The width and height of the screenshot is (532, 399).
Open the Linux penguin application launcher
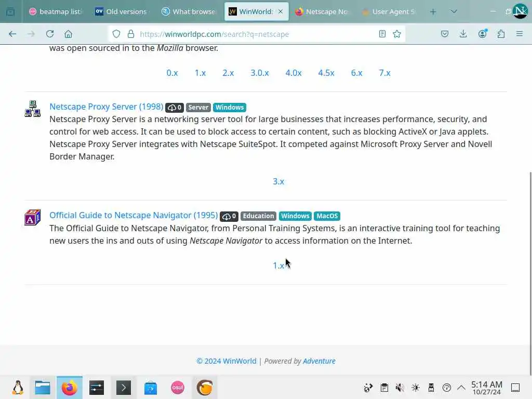(18, 388)
